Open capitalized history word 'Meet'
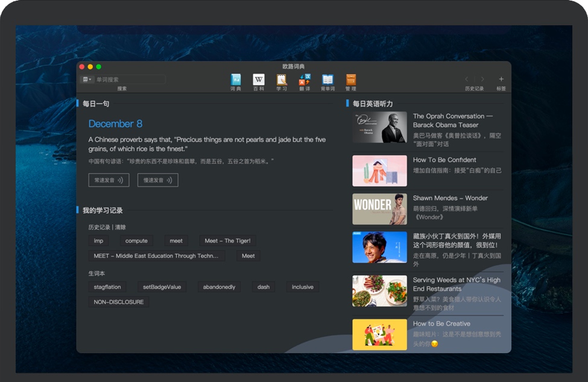588x382 pixels. coord(248,256)
